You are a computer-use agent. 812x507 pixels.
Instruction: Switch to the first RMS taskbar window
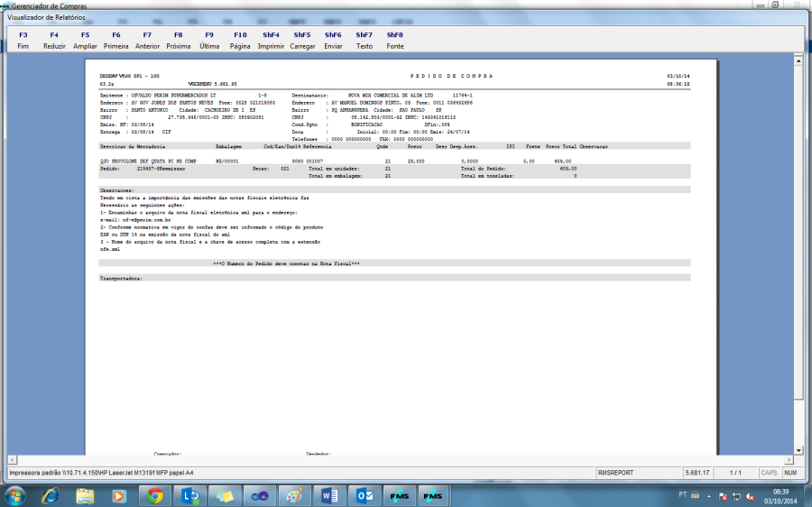pyautogui.click(x=400, y=496)
